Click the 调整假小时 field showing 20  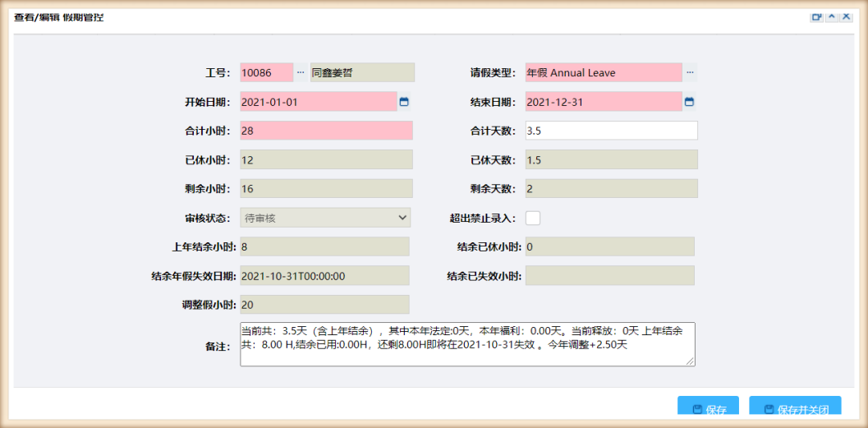pos(324,305)
